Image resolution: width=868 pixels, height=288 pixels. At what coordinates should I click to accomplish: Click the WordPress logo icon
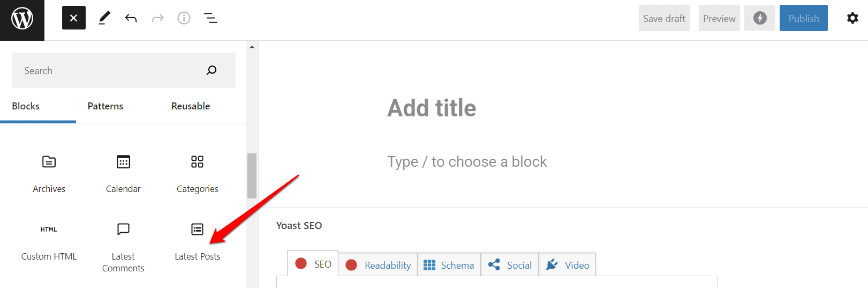pyautogui.click(x=22, y=19)
